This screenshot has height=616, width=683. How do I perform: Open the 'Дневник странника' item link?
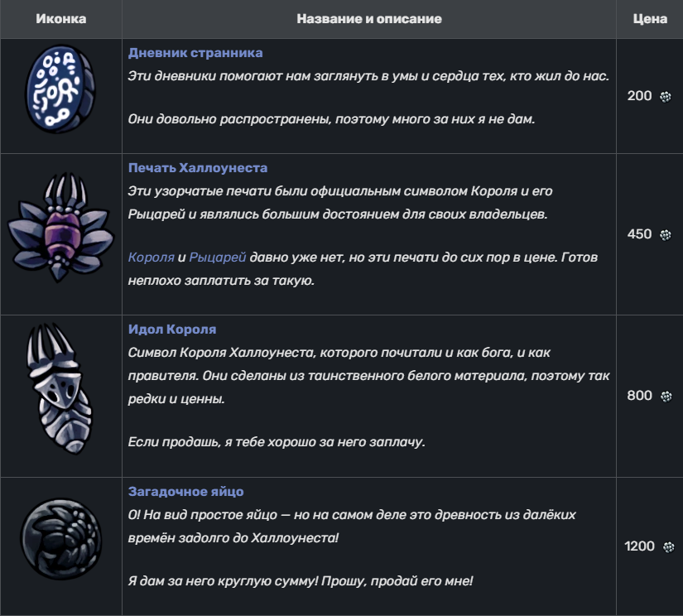click(195, 53)
